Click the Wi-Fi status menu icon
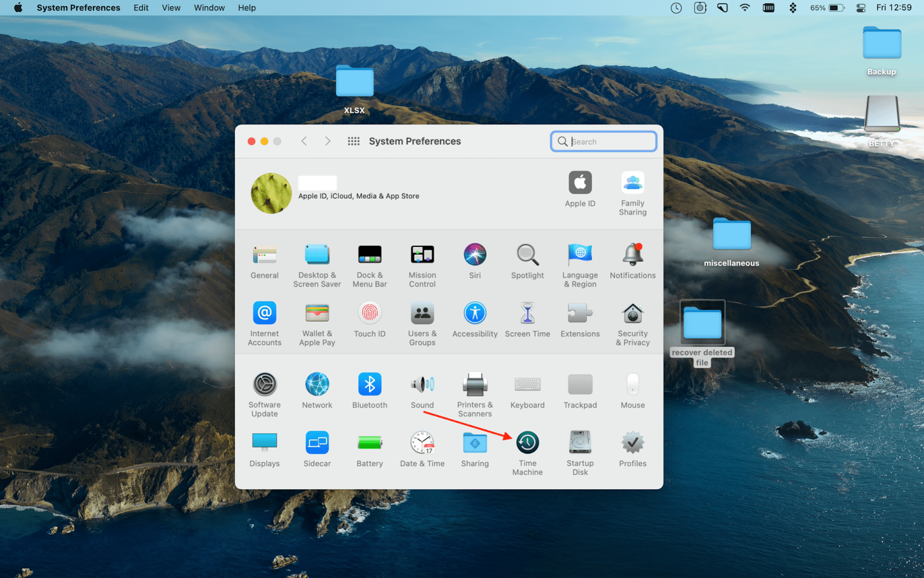924x578 pixels. coord(745,8)
